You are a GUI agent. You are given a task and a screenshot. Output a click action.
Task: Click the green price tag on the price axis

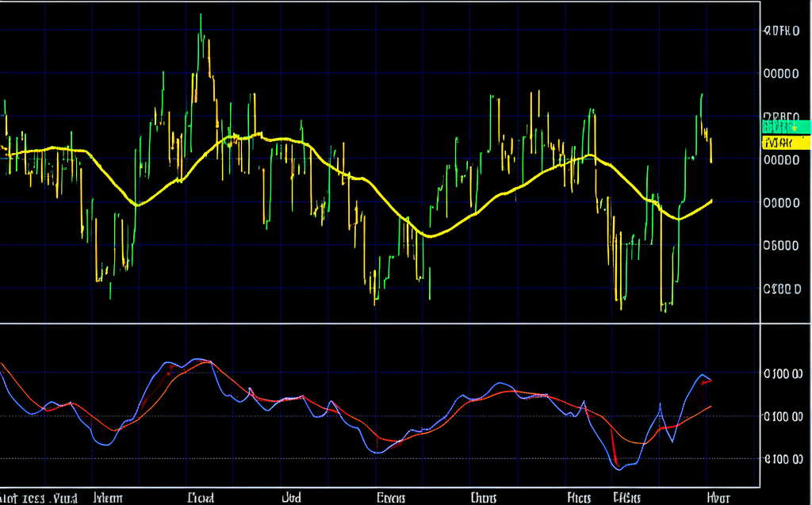[785, 127]
